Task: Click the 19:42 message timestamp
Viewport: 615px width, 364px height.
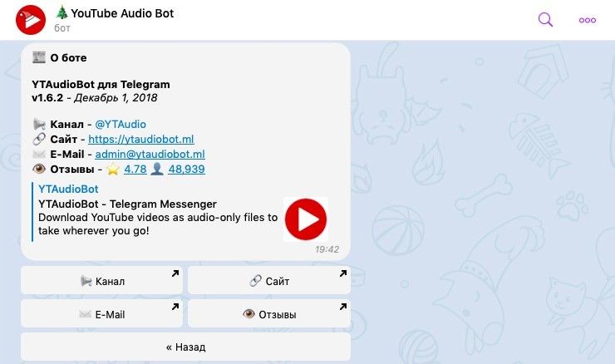Action: coord(327,248)
